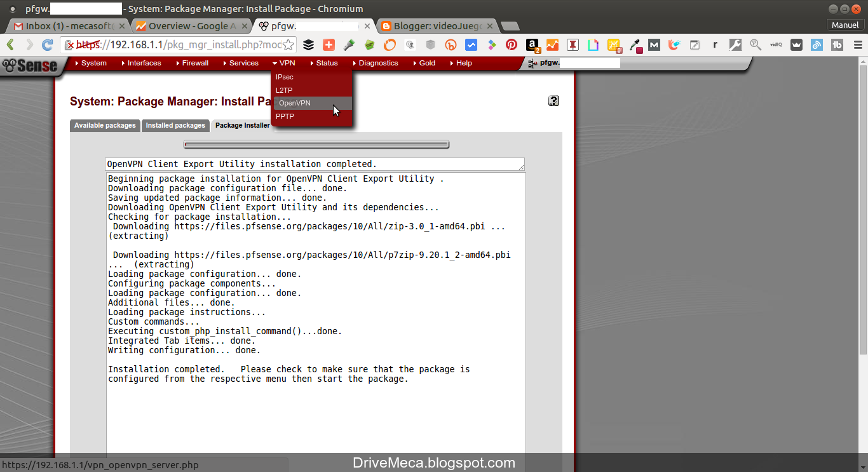Click the dark M Gmail extension icon
Screen dimensions: 868x472
[x=654, y=45]
